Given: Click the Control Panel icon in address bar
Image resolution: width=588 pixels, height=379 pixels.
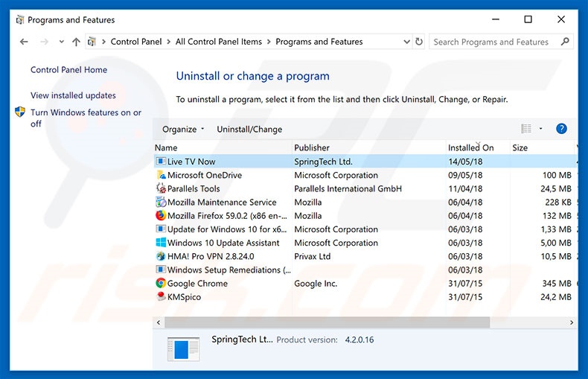Looking at the screenshot, I should pos(92,42).
